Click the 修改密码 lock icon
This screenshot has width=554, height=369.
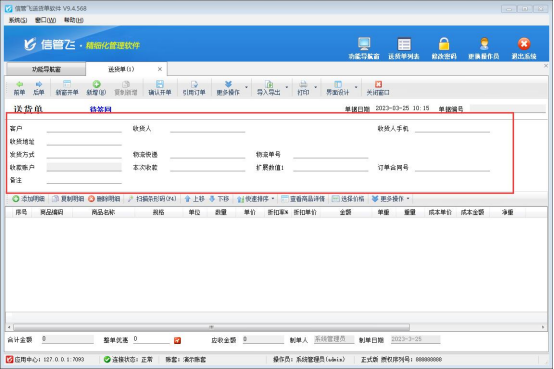click(444, 44)
